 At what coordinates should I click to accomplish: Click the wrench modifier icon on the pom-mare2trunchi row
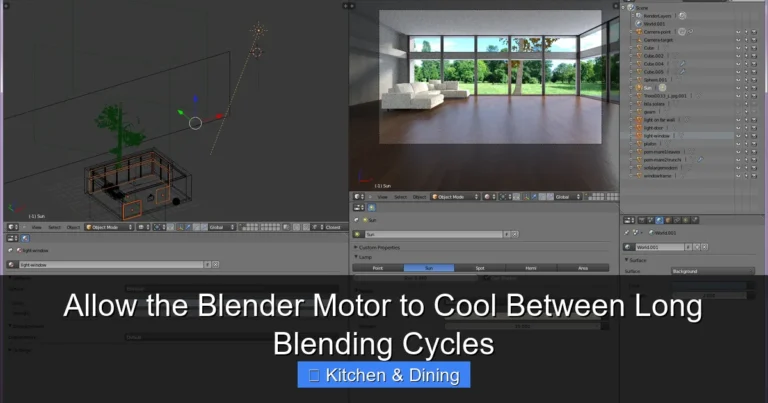[700, 160]
